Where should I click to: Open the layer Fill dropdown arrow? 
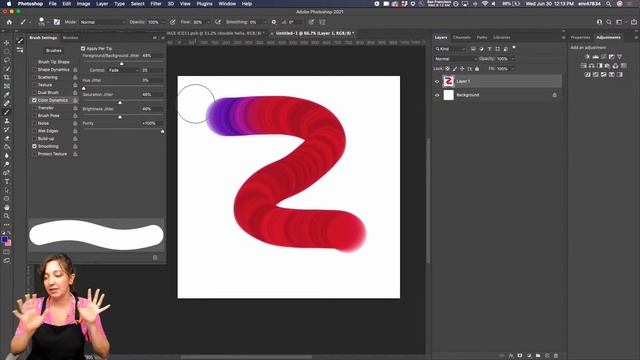click(x=513, y=69)
